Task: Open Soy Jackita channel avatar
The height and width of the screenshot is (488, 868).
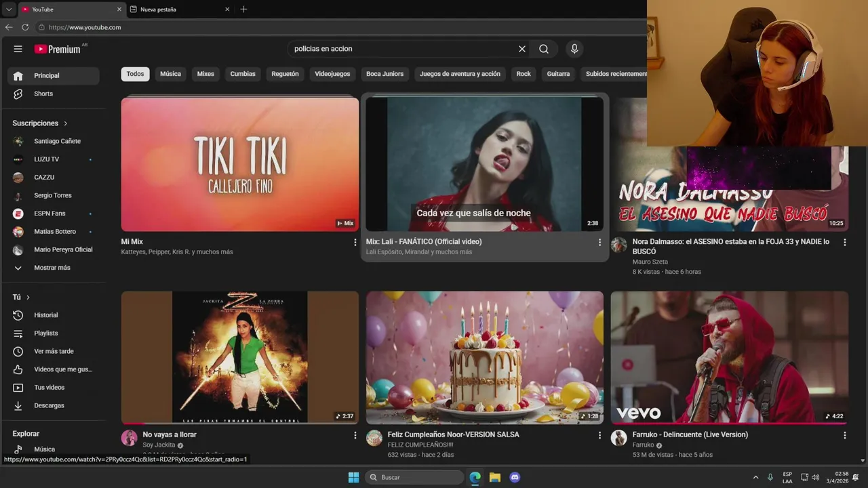Action: point(129,438)
